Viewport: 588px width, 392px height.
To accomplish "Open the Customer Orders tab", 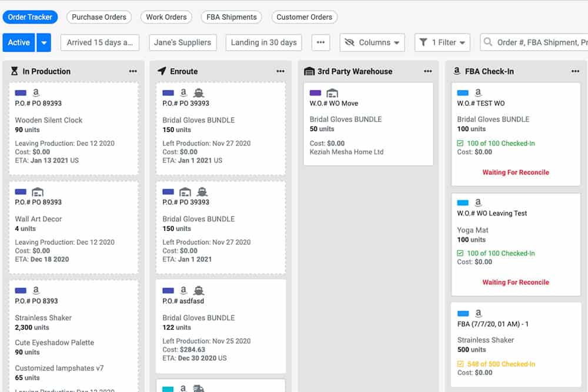I will click(x=305, y=17).
